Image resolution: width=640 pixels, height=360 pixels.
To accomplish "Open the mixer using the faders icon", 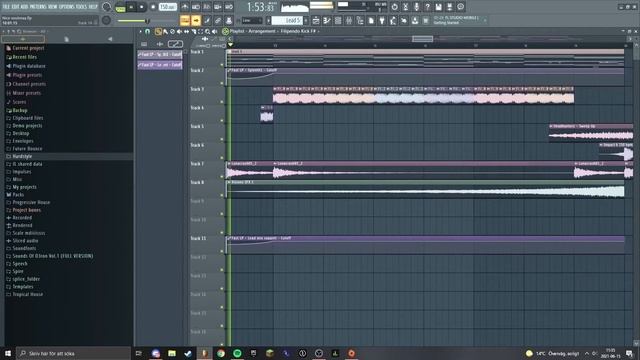I will click(x=349, y=20).
